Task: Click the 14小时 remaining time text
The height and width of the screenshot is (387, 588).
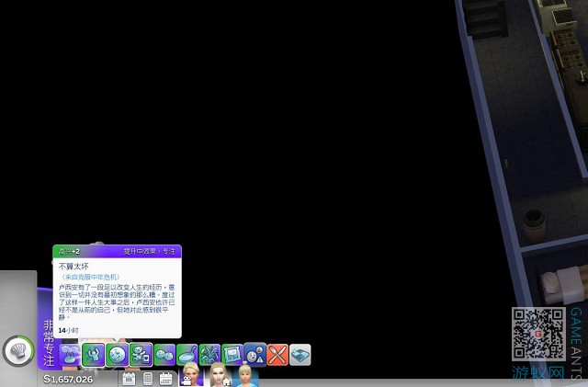Action: point(68,330)
